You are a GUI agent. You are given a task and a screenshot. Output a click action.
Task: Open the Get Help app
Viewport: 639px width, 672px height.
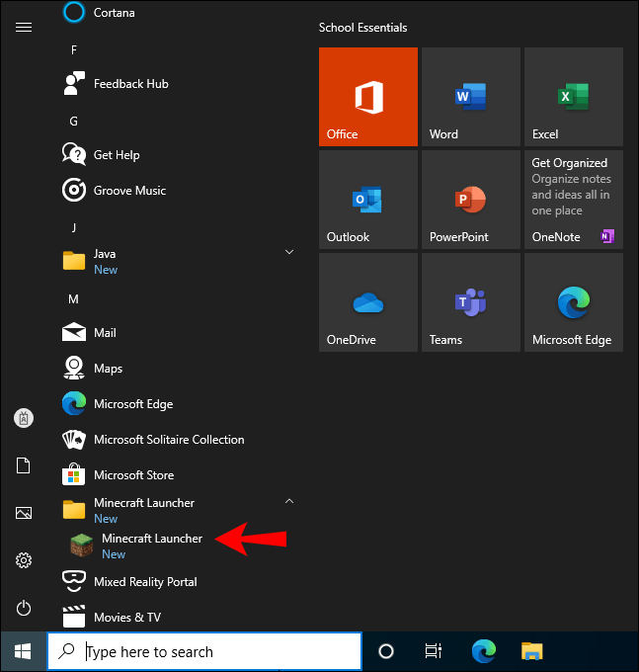pyautogui.click(x=178, y=155)
